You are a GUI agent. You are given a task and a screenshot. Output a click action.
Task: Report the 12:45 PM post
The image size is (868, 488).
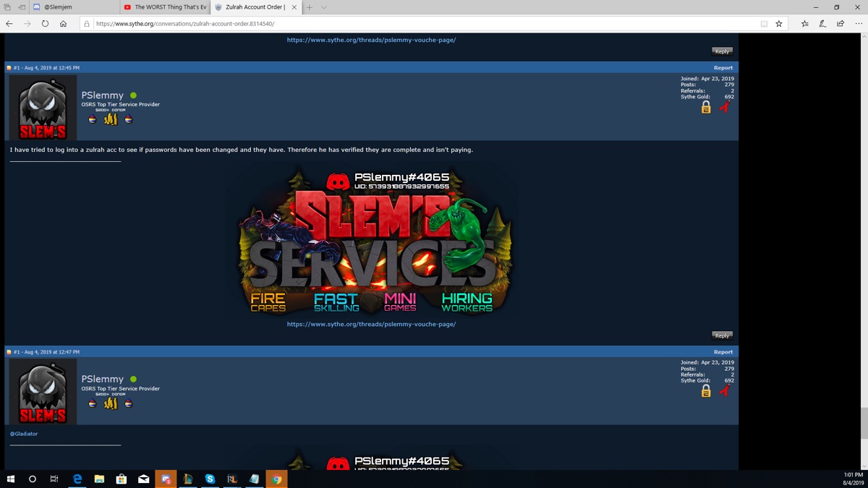723,68
